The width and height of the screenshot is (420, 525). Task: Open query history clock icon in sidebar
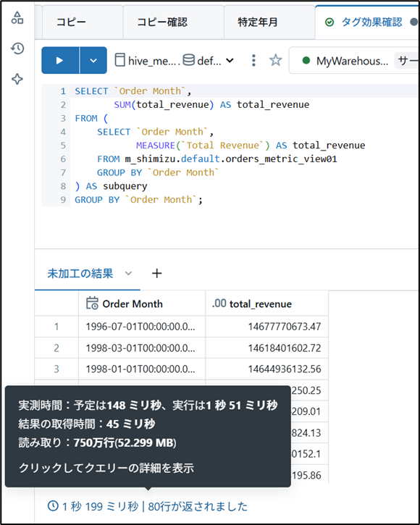pyautogui.click(x=17, y=49)
